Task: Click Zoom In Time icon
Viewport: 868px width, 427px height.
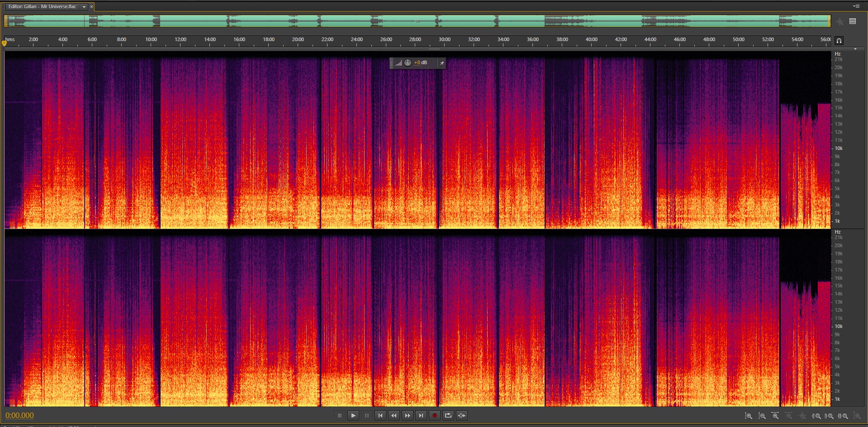Action: click(x=775, y=416)
